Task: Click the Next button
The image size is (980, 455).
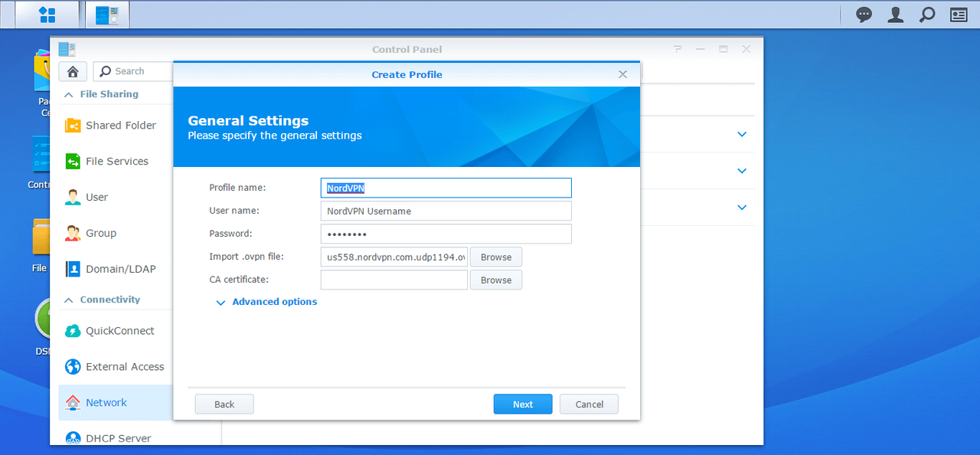Action: point(523,404)
